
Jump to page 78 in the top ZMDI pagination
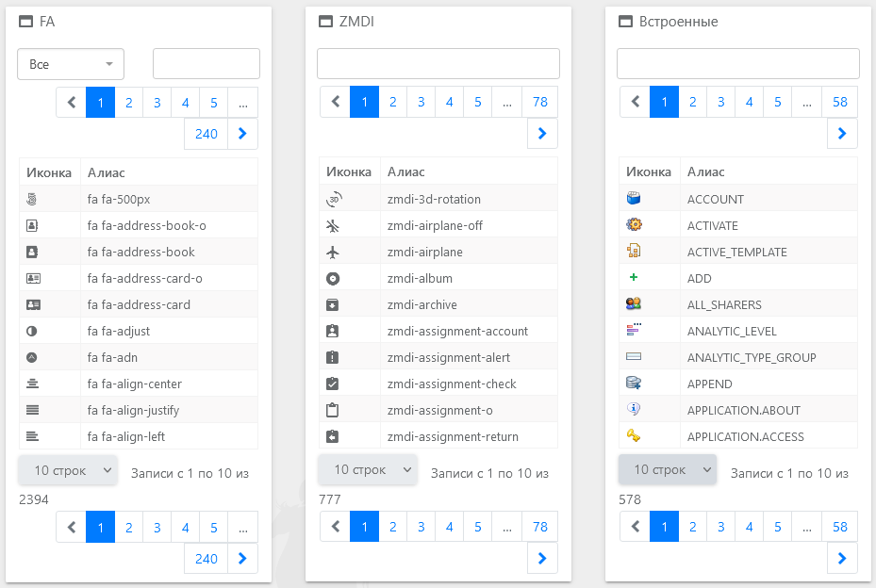[539, 102]
